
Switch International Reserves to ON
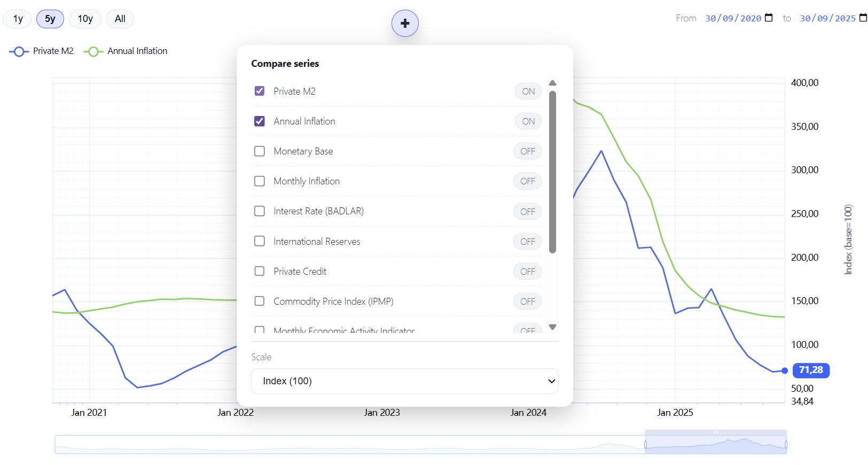(x=527, y=241)
